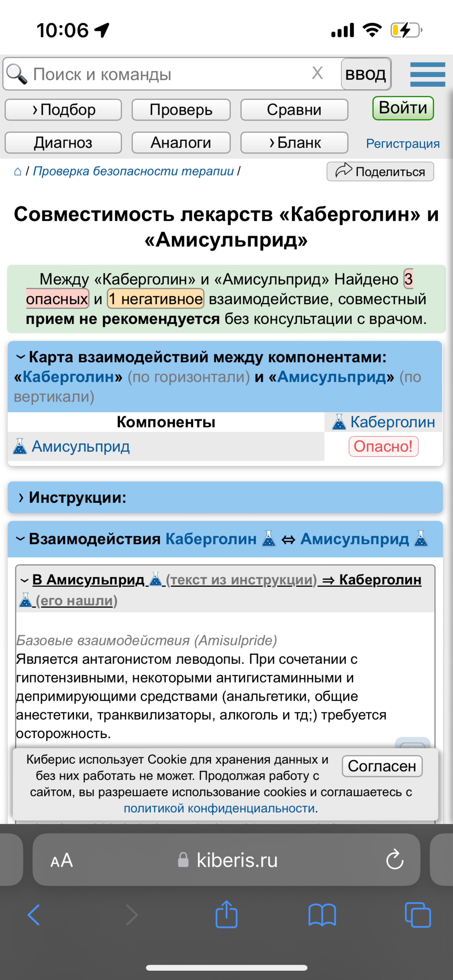
Task: Open 'политикой конфиденциальности' link
Action: pos(219,808)
